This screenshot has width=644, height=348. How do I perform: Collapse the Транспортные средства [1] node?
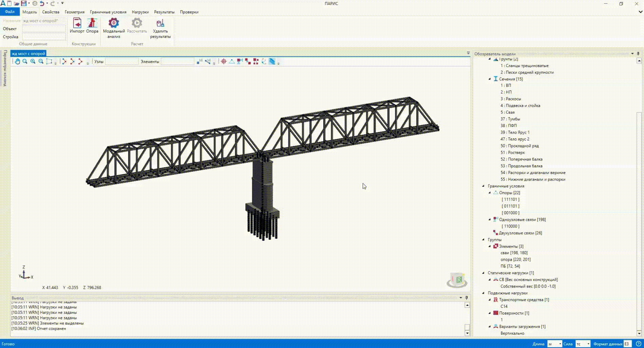click(x=489, y=300)
